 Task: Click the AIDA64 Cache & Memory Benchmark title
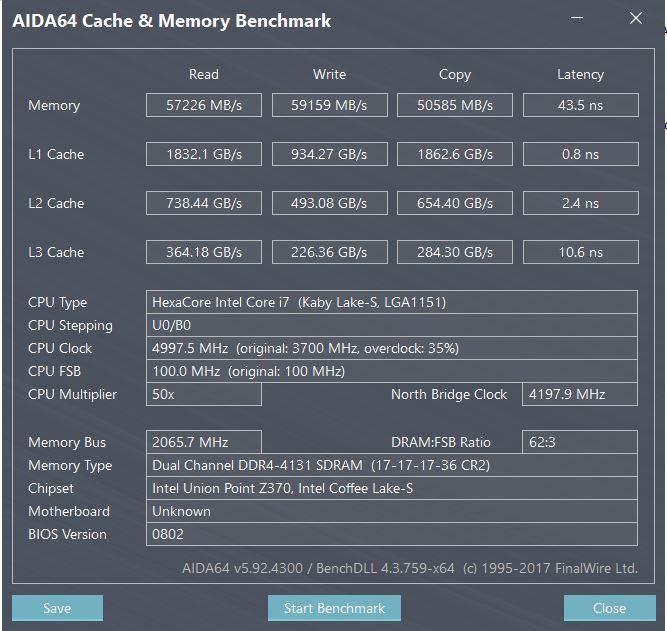point(172,21)
